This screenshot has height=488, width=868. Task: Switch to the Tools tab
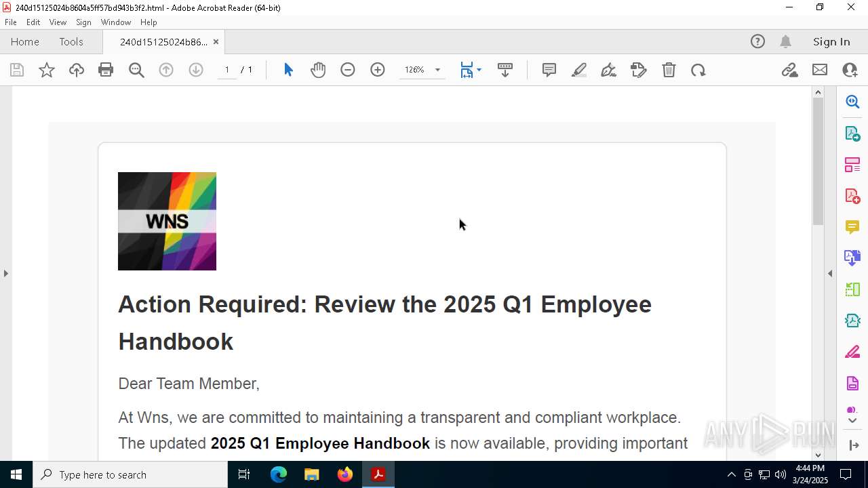tap(71, 41)
